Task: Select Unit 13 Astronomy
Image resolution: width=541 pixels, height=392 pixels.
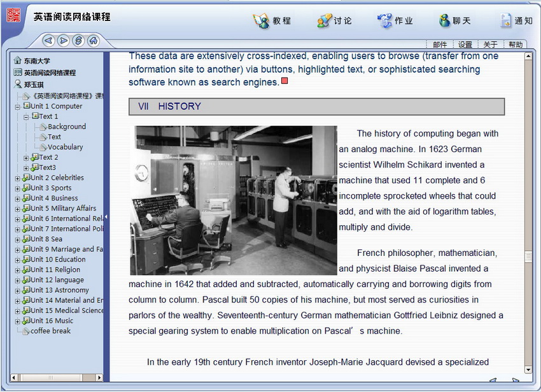Action: (x=60, y=290)
